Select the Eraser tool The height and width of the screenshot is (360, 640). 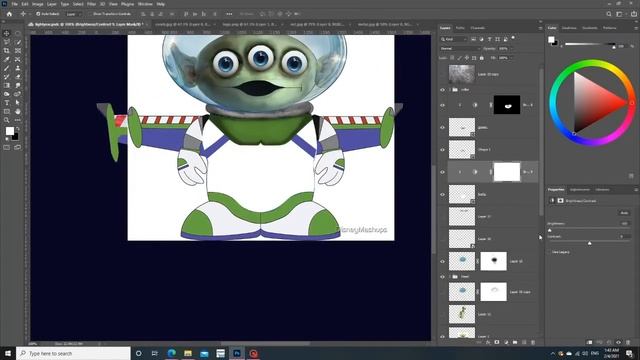[18, 77]
